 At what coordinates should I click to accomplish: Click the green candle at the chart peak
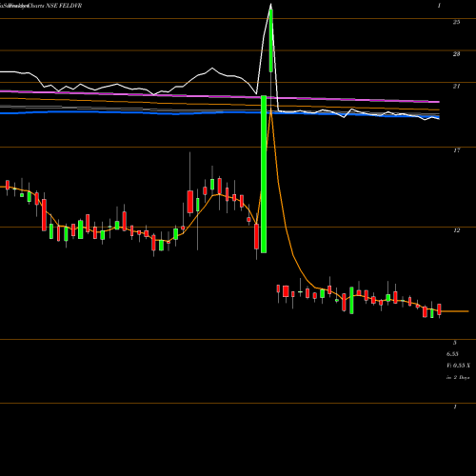pos(271,41)
